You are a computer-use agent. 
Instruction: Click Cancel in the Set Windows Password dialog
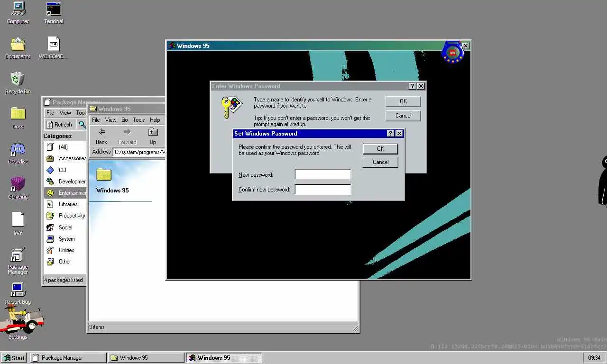point(380,162)
